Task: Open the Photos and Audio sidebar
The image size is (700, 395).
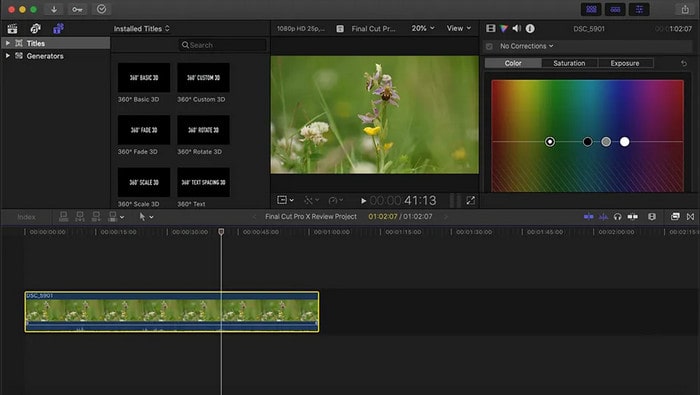Action: click(x=36, y=29)
